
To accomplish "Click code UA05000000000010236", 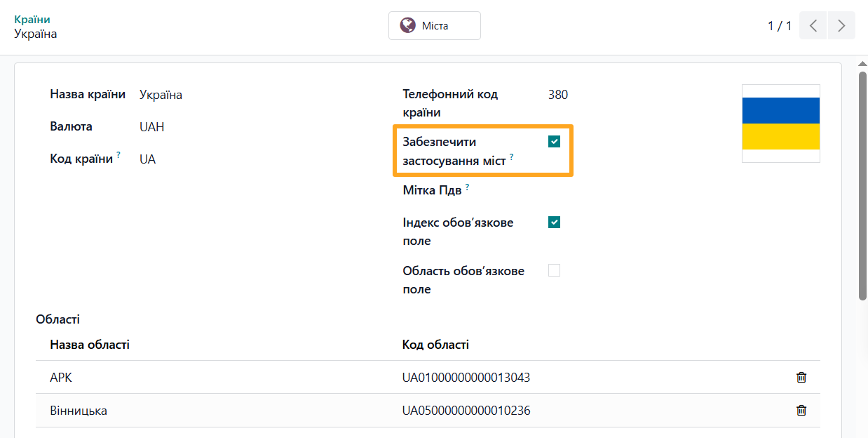I will (466, 411).
